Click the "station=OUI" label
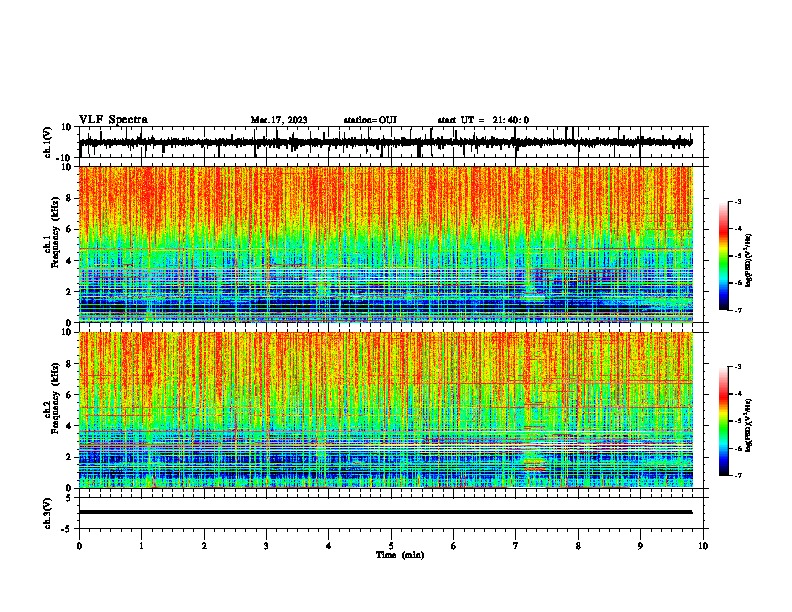 (x=370, y=120)
